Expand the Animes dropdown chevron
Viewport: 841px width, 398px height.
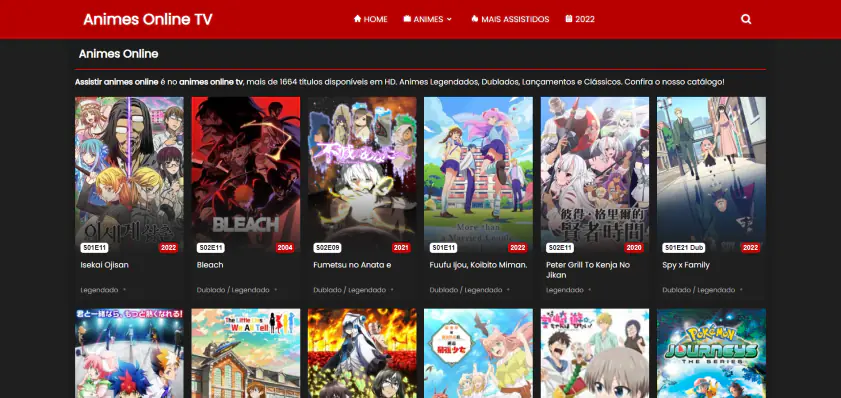(x=449, y=19)
